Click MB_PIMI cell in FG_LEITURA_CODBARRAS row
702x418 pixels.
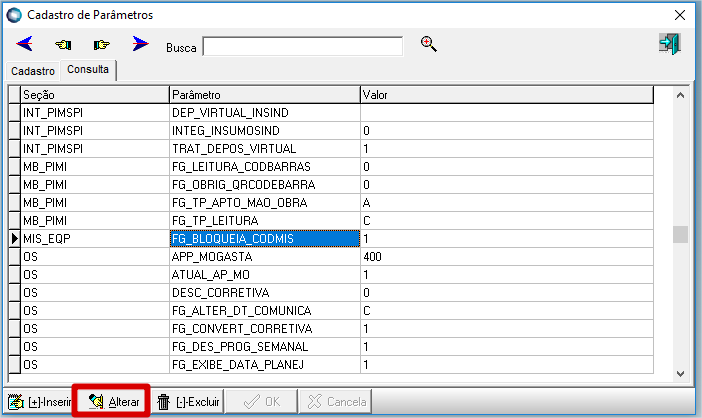click(95, 166)
